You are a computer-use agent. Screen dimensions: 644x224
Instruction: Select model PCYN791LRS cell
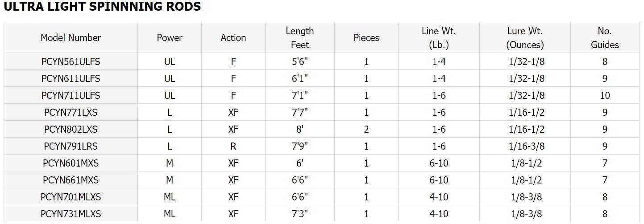(71, 146)
